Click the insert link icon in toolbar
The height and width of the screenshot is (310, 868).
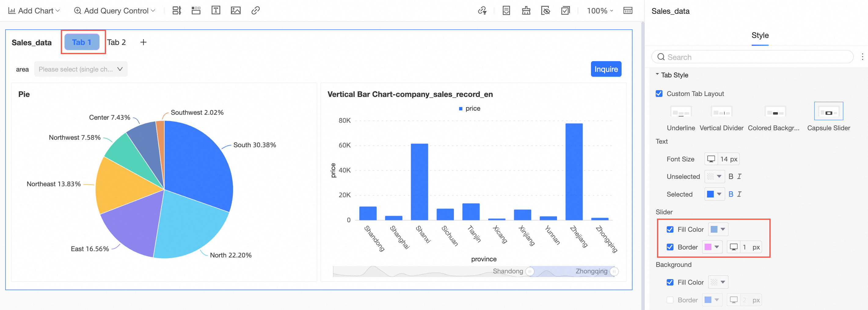coord(255,10)
